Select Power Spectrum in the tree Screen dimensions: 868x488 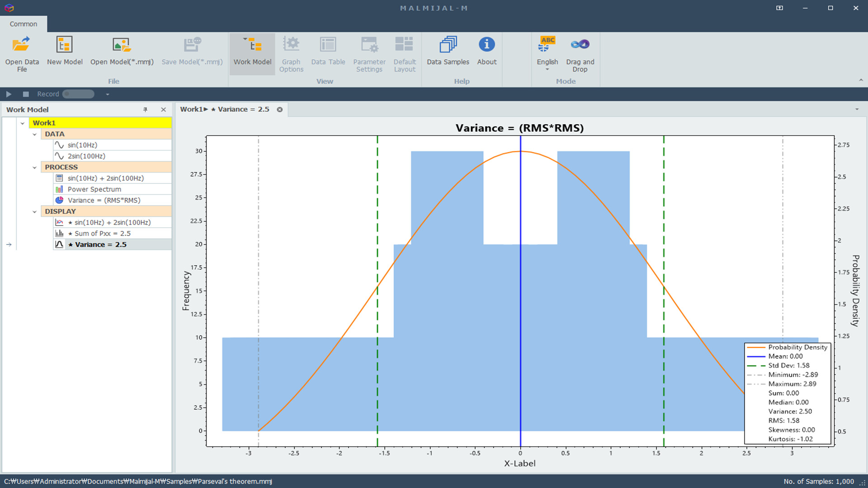[94, 189]
